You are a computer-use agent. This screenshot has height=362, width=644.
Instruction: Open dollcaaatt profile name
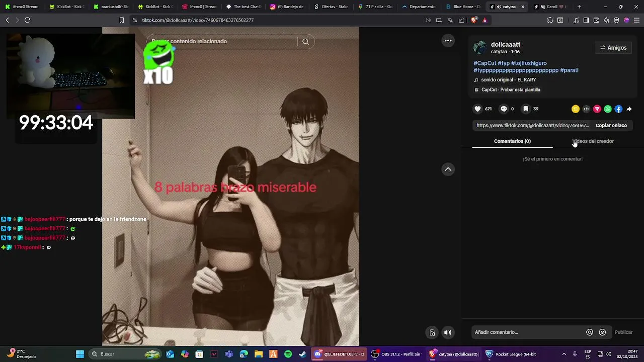506,45
